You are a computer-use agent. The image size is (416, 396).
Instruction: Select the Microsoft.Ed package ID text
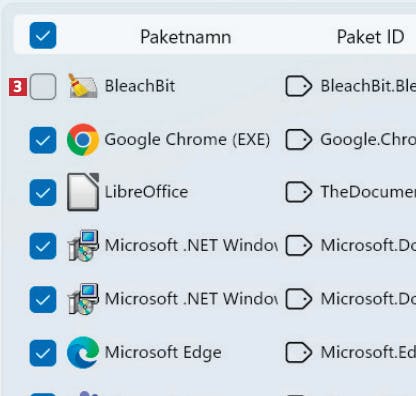pyautogui.click(x=368, y=352)
